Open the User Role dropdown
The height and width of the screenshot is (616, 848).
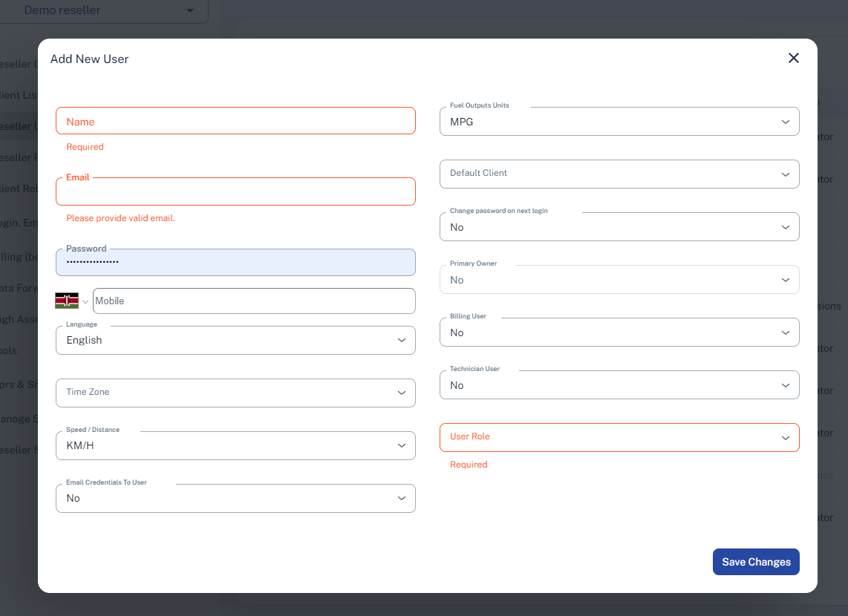tap(619, 437)
